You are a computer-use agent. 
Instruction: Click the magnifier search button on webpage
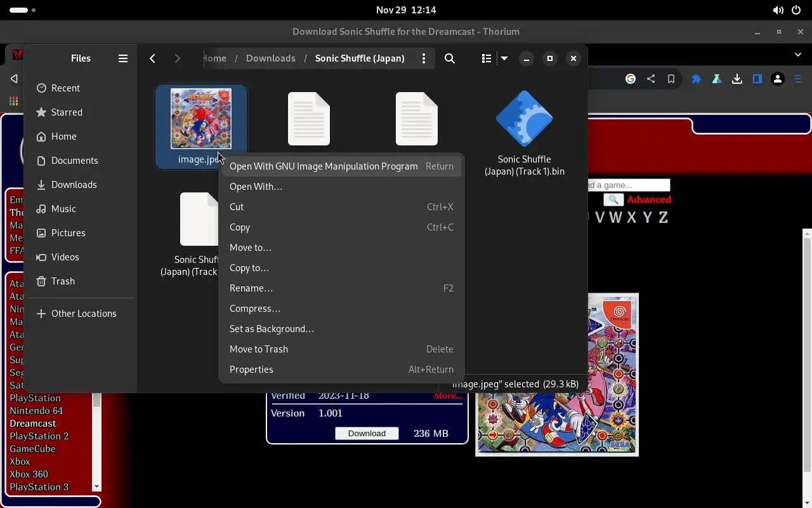(613, 199)
